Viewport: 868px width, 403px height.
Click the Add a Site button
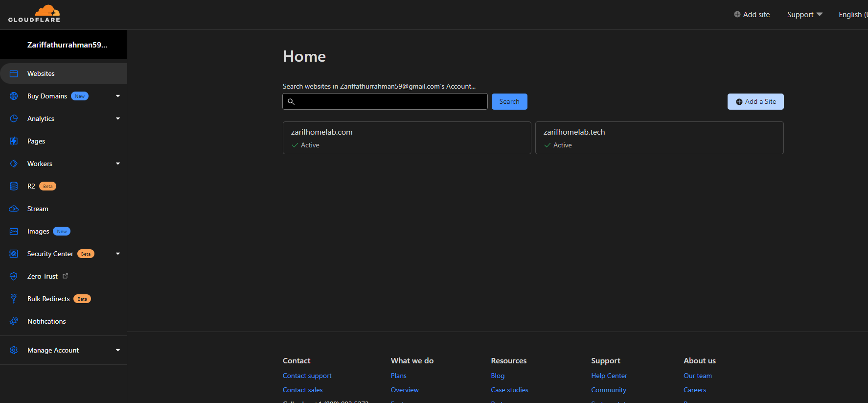point(755,101)
